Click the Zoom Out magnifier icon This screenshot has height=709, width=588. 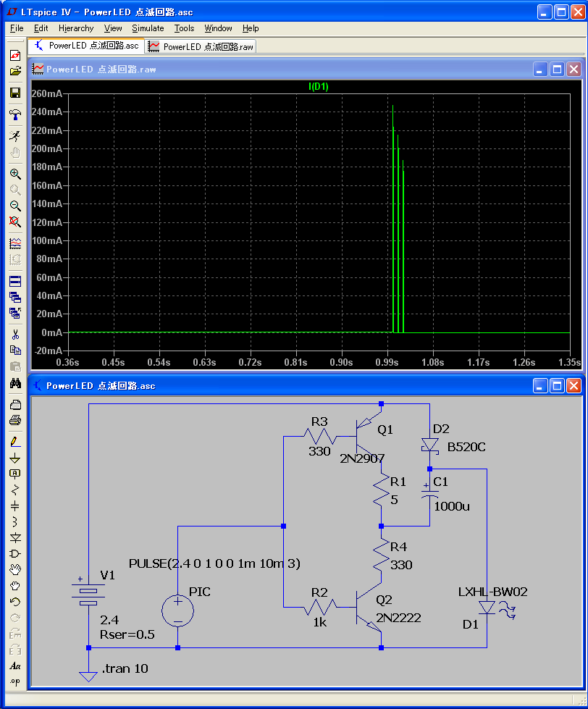click(x=15, y=206)
